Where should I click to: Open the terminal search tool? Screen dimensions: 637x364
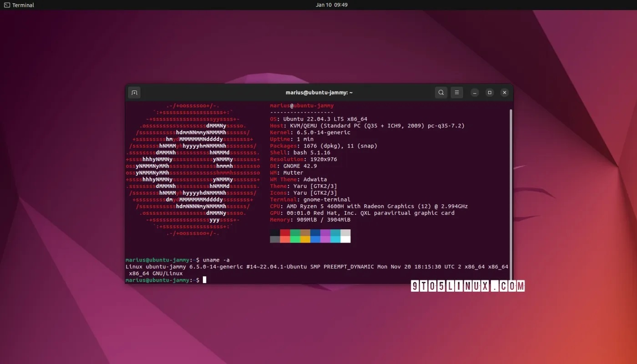441,92
